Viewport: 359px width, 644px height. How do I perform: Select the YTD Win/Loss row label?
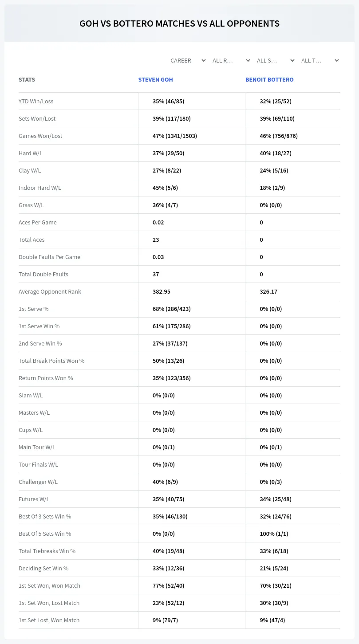[x=36, y=101]
